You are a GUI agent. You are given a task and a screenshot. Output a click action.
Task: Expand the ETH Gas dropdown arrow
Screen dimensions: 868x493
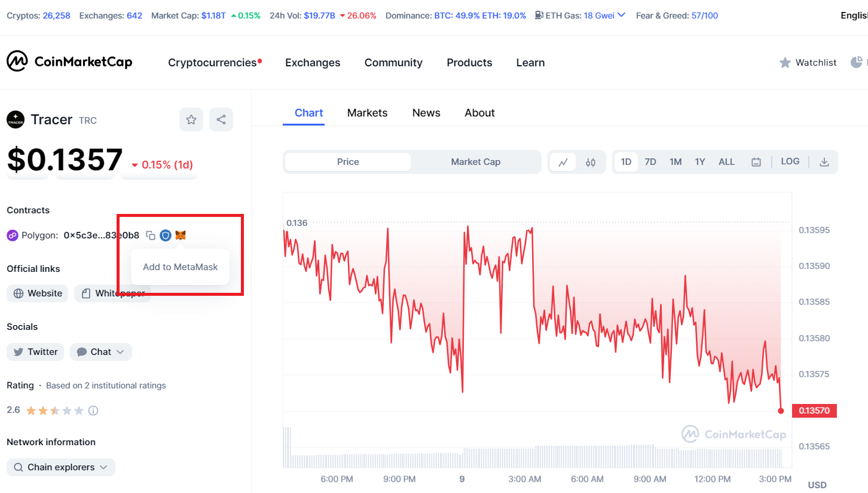coord(621,15)
